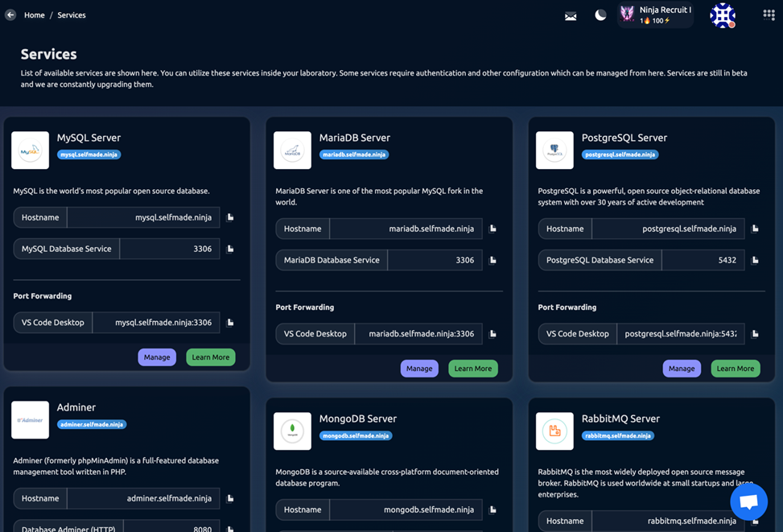The width and height of the screenshot is (783, 532).
Task: Open the mail envelope icon
Action: [x=571, y=16]
